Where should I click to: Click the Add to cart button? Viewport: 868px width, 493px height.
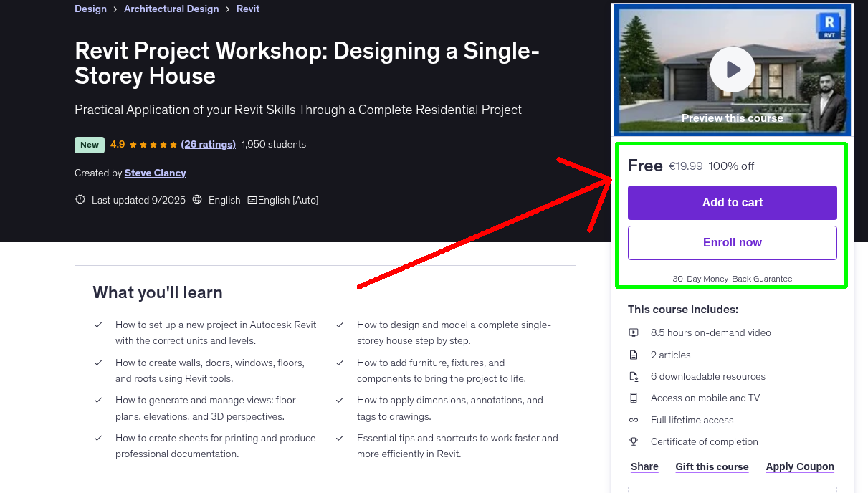[x=732, y=203]
